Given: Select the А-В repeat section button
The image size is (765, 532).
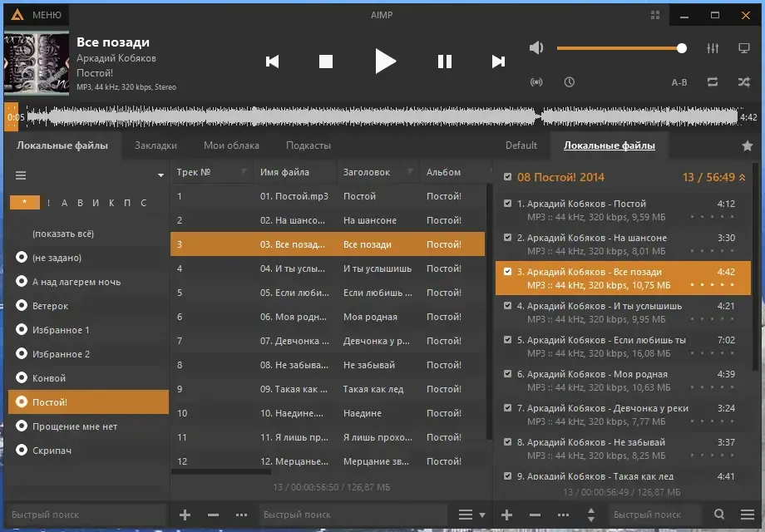Looking at the screenshot, I should (x=679, y=82).
